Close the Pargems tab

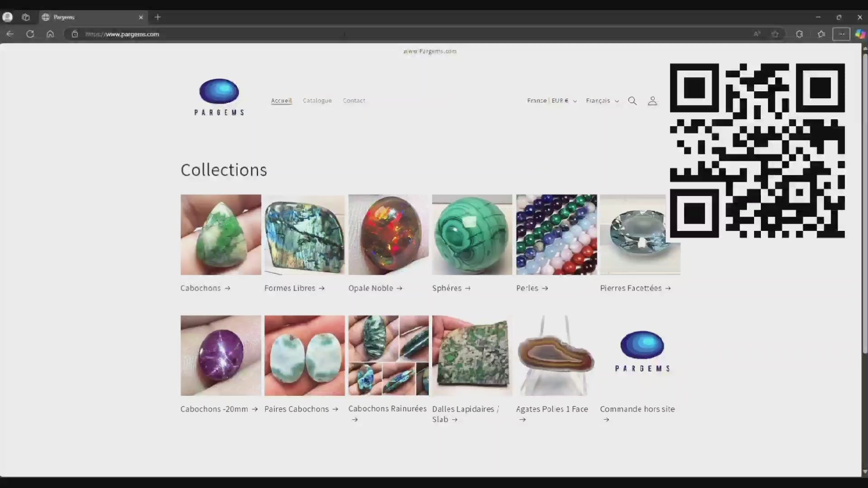[x=141, y=17]
